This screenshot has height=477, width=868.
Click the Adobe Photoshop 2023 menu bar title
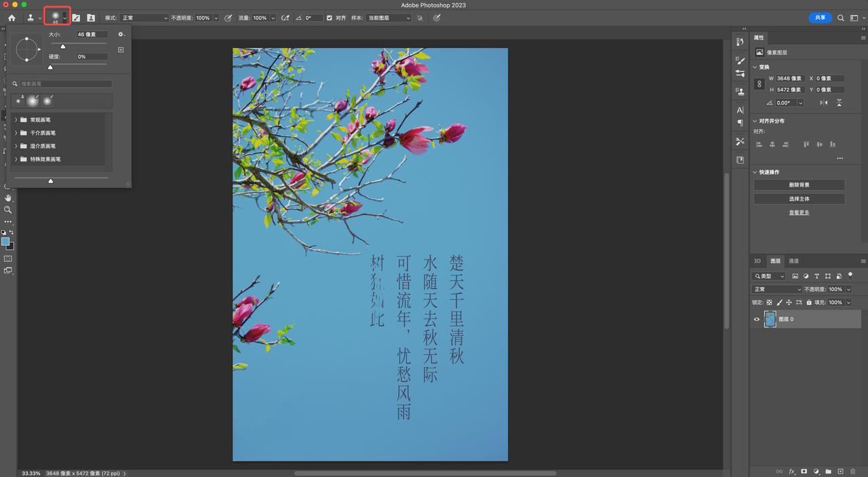click(434, 5)
